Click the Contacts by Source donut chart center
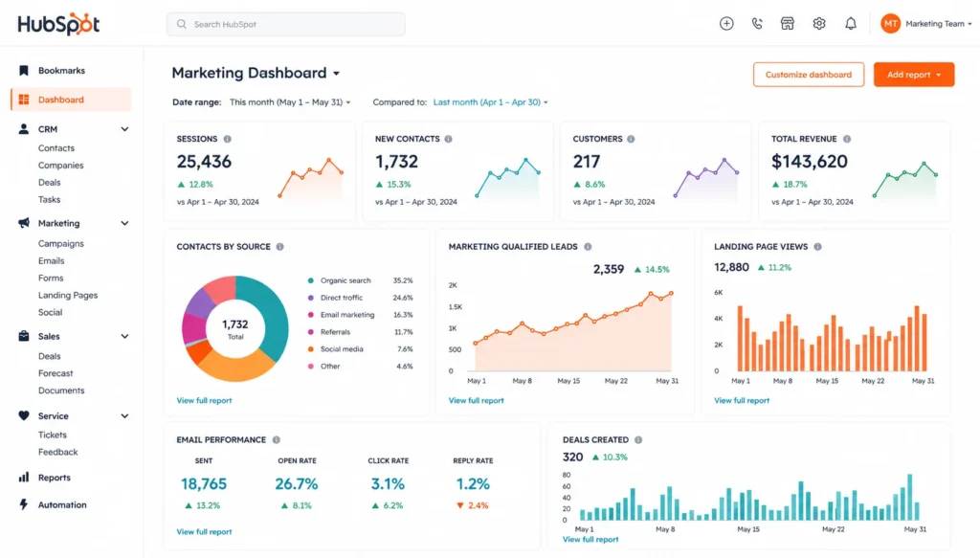 [235, 328]
